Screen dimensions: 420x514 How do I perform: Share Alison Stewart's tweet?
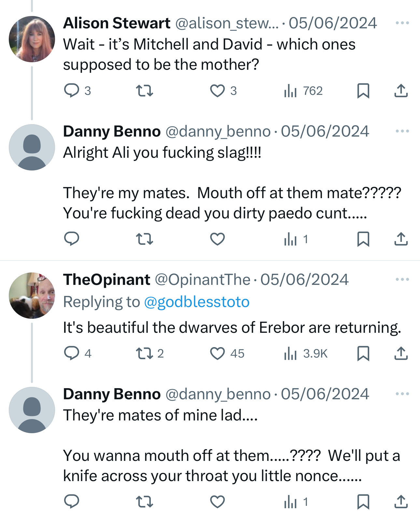(x=401, y=91)
